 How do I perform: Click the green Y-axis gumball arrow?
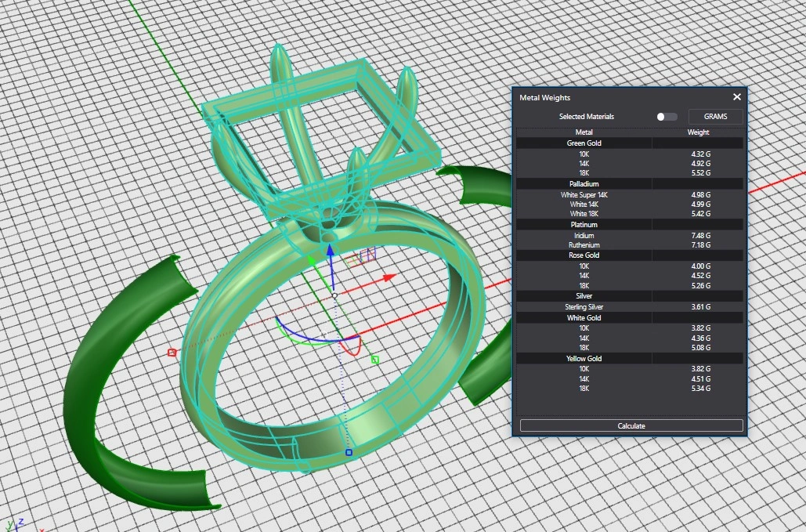pyautogui.click(x=312, y=260)
